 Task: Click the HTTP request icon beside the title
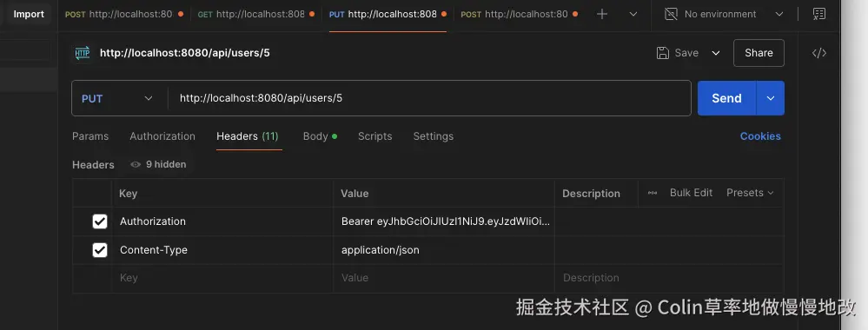(83, 53)
